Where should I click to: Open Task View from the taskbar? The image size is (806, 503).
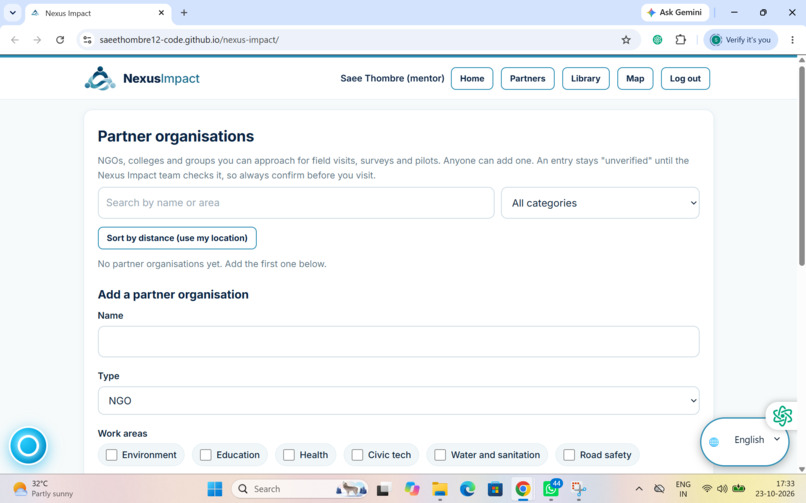(382, 489)
